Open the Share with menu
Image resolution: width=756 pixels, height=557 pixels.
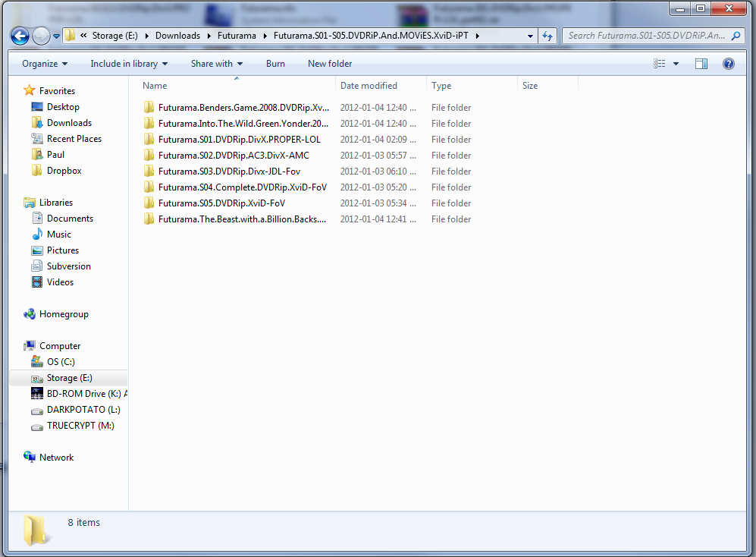pos(216,64)
